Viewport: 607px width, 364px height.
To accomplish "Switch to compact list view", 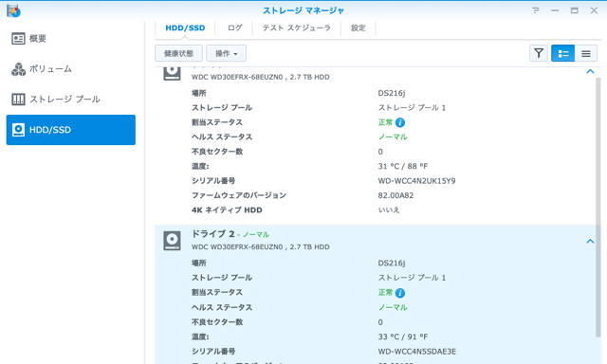I will pyautogui.click(x=586, y=53).
